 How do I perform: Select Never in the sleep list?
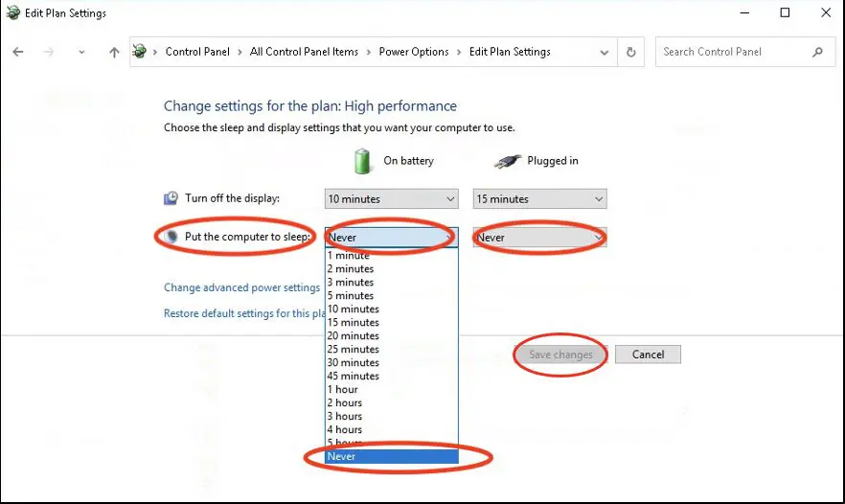pos(391,457)
